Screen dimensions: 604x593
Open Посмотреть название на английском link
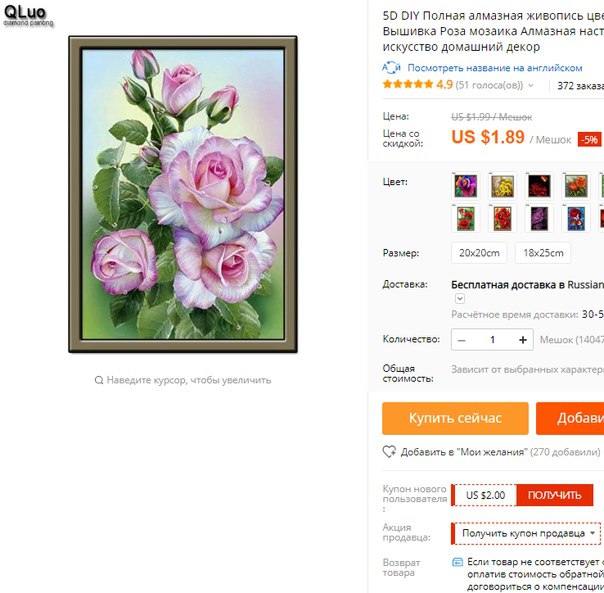click(495, 68)
